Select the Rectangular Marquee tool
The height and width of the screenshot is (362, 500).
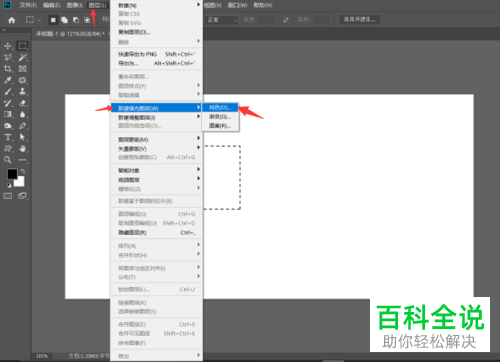click(22, 46)
